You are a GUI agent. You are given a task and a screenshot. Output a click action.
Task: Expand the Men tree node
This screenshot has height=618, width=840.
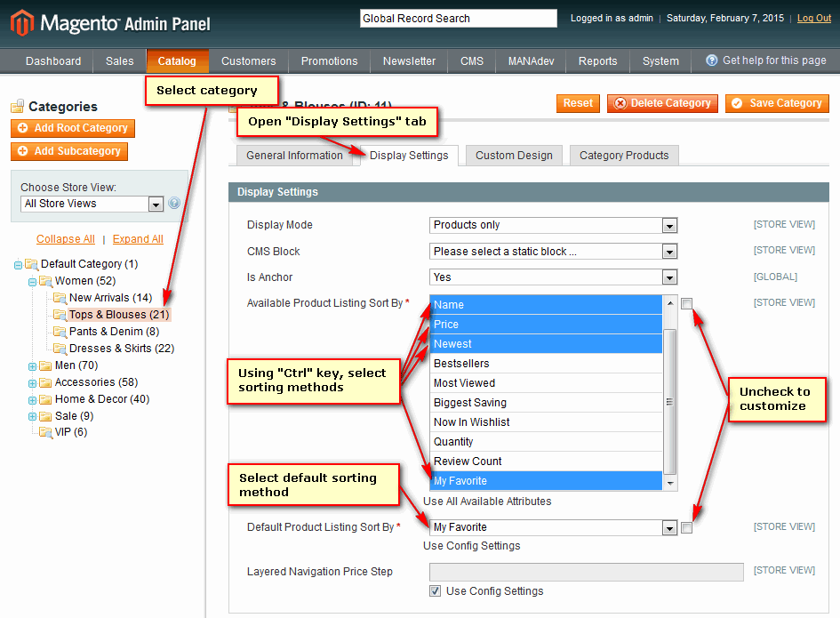point(32,366)
